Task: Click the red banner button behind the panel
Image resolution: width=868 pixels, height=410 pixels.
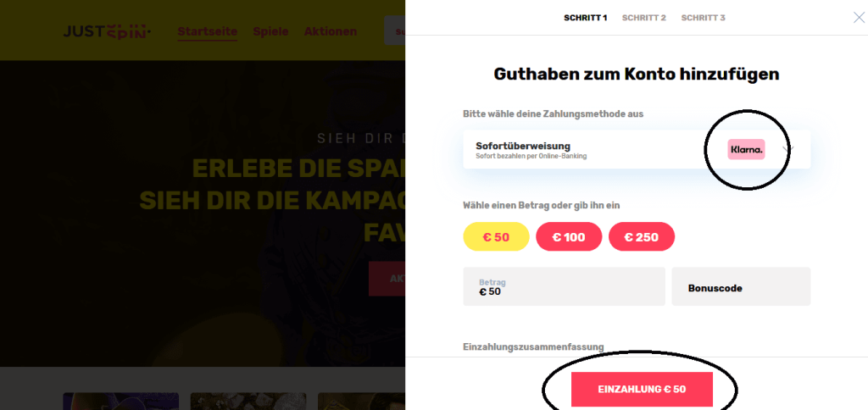Action: click(387, 279)
